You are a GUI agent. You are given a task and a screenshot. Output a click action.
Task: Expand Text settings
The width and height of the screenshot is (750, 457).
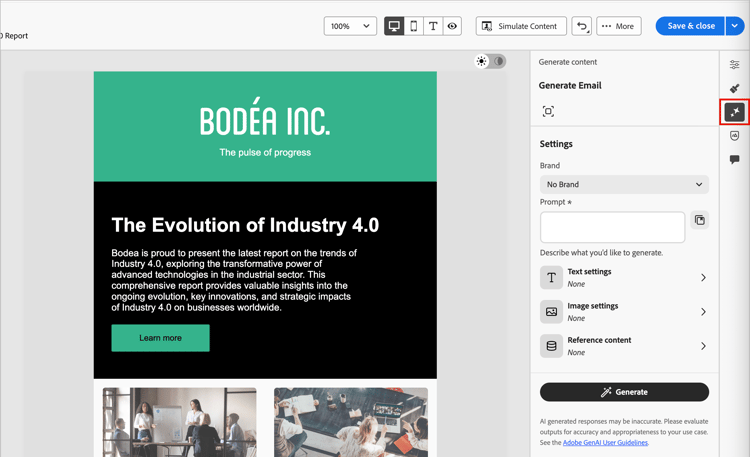click(x=624, y=278)
